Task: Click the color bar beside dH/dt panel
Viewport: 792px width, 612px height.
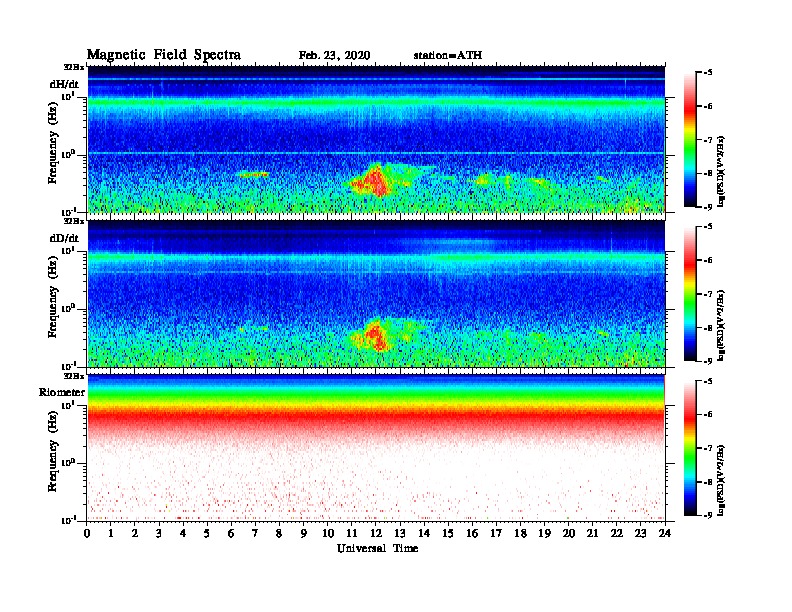Action: tap(690, 139)
